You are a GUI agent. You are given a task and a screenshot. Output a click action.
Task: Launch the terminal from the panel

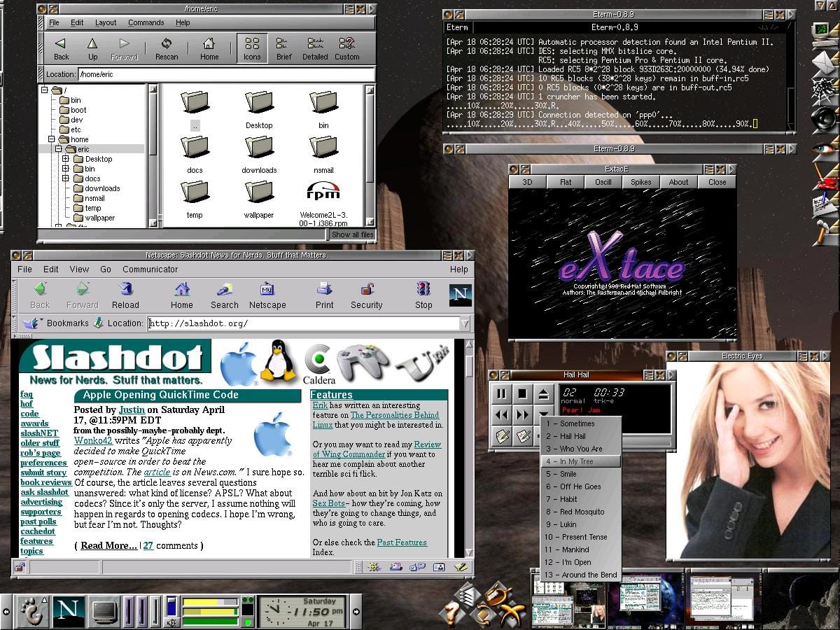coord(105,611)
